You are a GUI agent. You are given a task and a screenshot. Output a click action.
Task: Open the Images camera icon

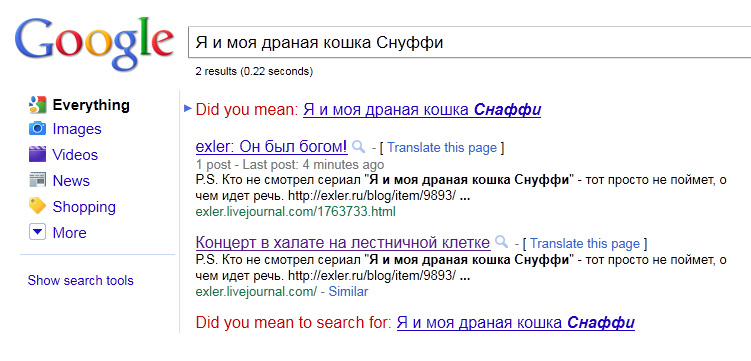click(37, 129)
